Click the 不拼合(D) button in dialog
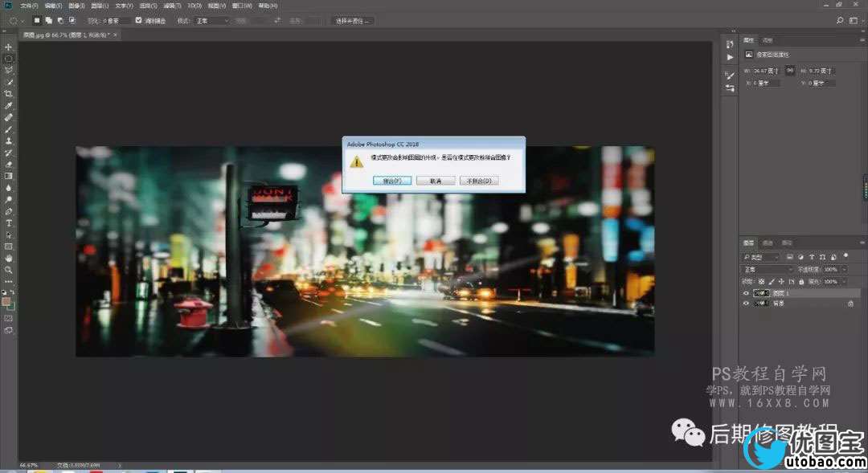868x473 pixels. click(x=479, y=181)
